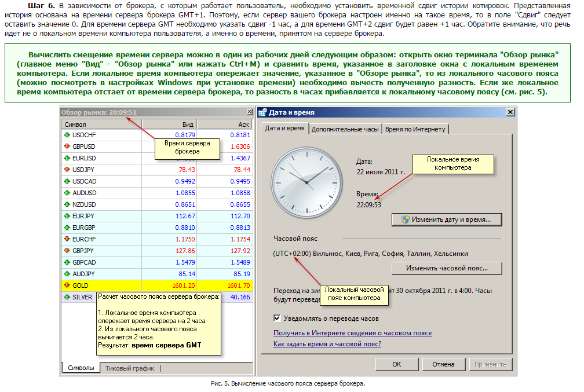Screen dimensions: 584x392
Task: Click the green arrow icon for GBPCAD
Action: (x=67, y=262)
